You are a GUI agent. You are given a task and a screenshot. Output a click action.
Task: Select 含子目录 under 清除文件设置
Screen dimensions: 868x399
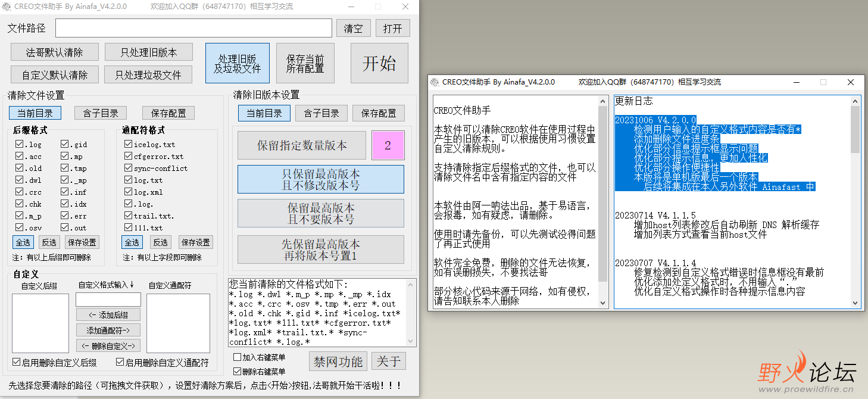pos(101,113)
